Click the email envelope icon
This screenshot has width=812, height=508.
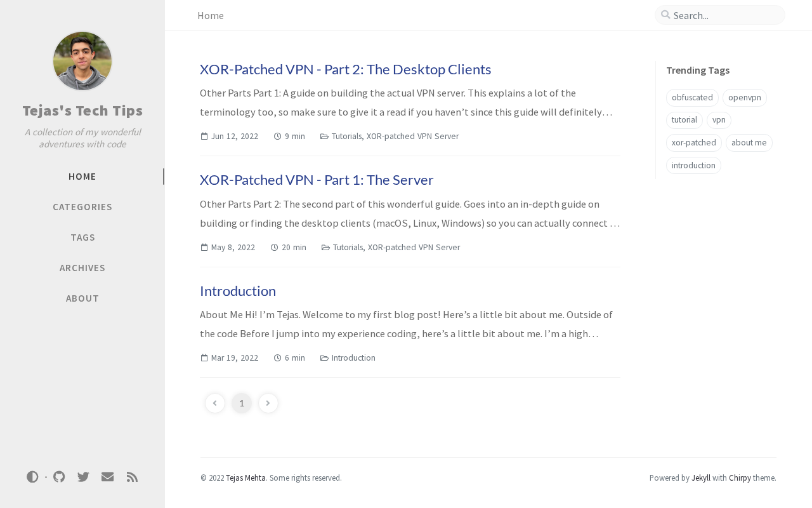pyautogui.click(x=107, y=477)
